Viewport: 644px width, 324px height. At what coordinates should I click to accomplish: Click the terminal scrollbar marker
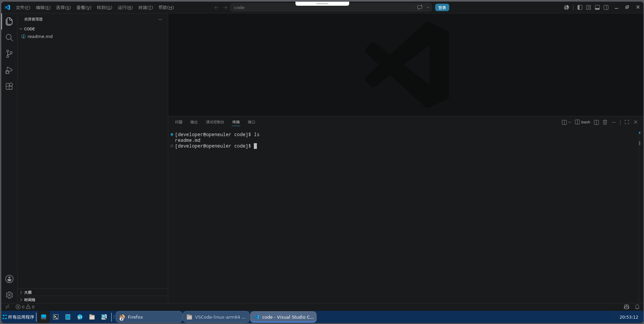coord(639,143)
